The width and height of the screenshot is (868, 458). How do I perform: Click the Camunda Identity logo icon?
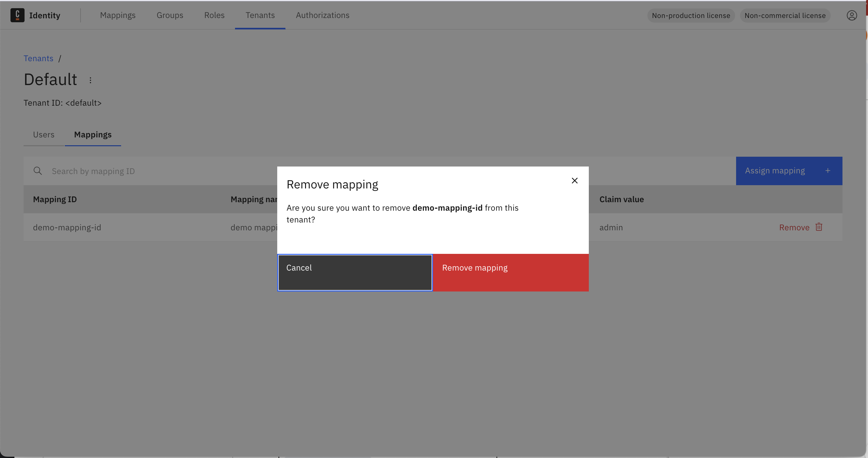click(18, 15)
